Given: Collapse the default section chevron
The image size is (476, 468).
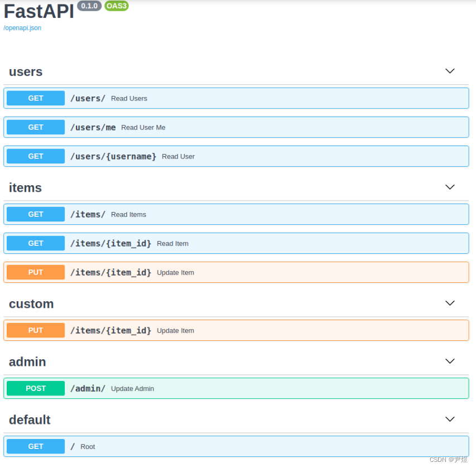Looking at the screenshot, I should (x=450, y=419).
